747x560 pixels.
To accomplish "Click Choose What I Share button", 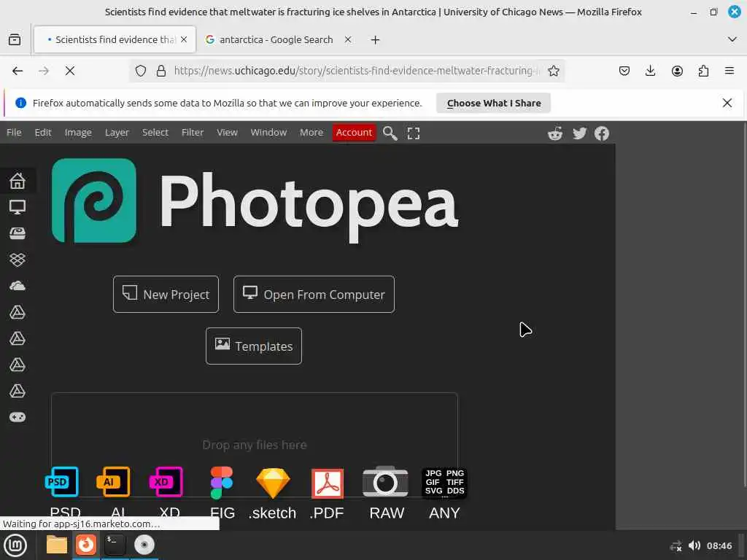I will point(494,103).
